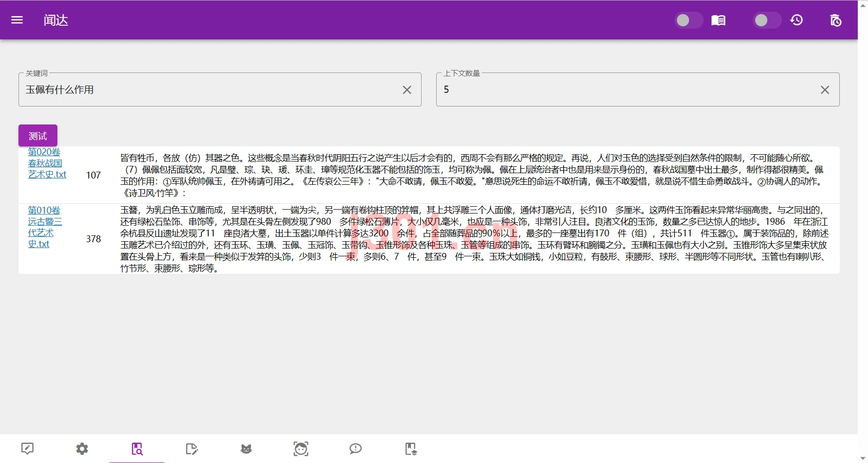Switch to the chat-edit tab in the bottom bar
This screenshot has width=868, height=463.
pos(27,448)
